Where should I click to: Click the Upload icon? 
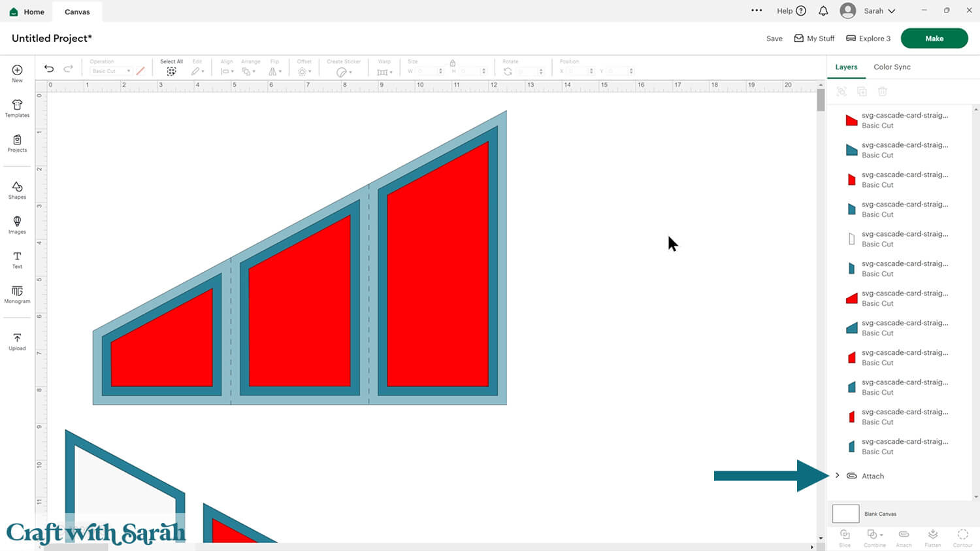point(17,342)
